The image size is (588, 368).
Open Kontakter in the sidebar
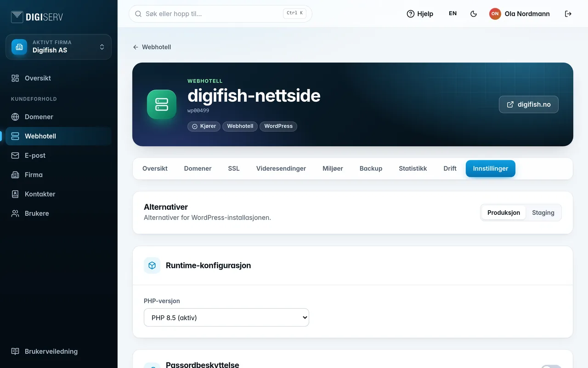click(59, 194)
